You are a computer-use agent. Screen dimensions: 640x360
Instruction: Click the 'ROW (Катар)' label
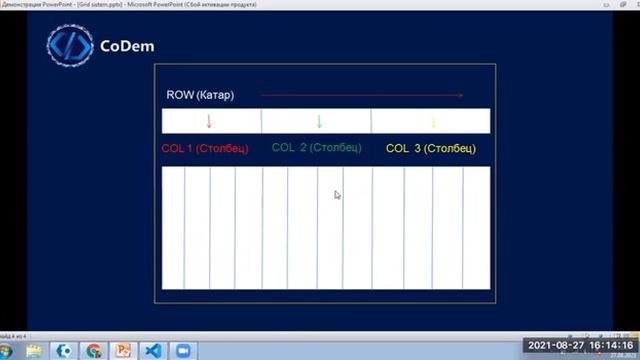[200, 95]
